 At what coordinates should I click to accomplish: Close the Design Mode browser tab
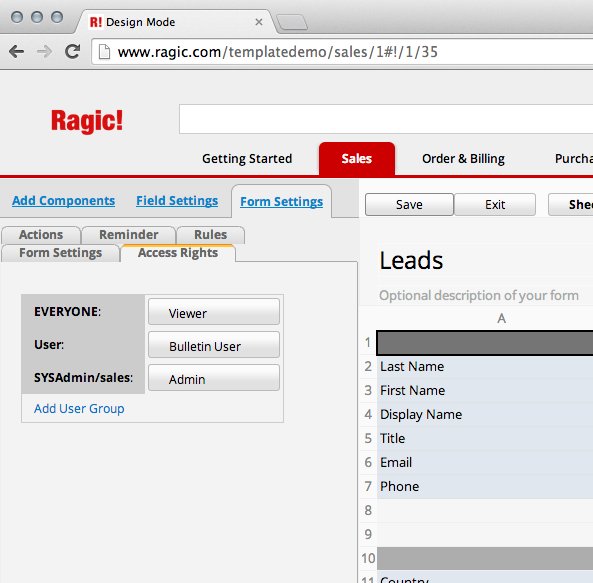click(259, 22)
